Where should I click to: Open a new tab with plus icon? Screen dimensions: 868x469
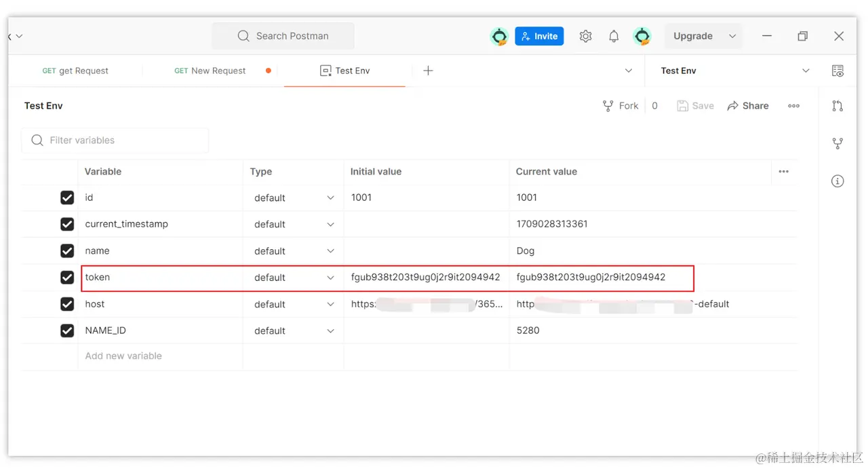coord(428,71)
